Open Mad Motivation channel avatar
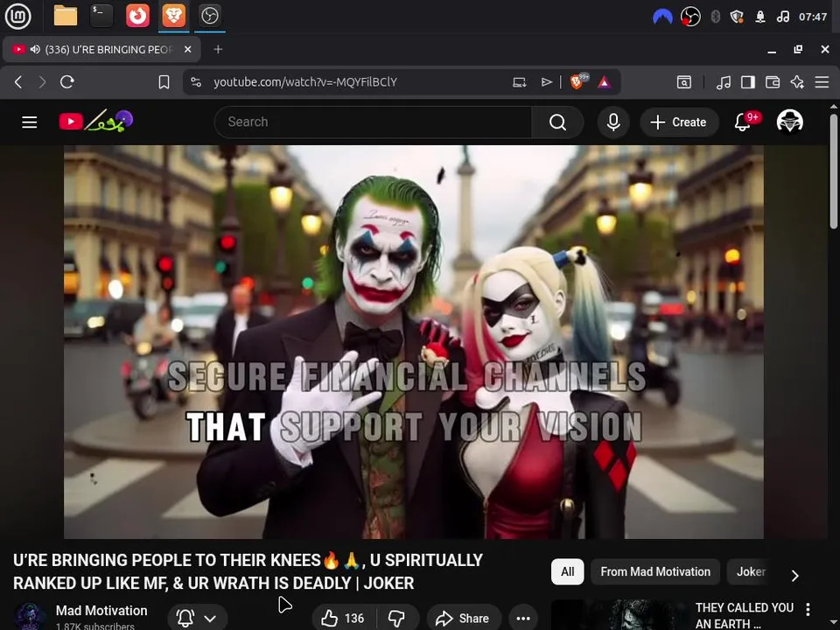 click(30, 616)
